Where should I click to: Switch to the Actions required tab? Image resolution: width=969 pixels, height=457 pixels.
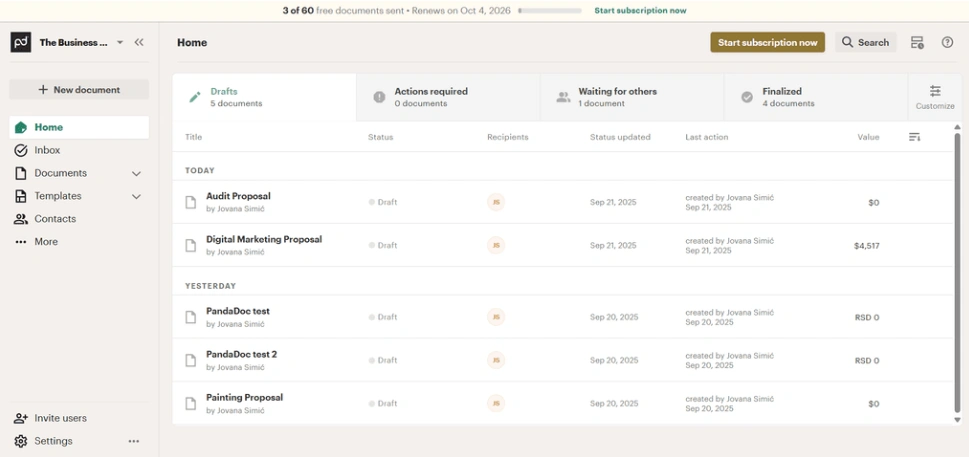pyautogui.click(x=448, y=97)
